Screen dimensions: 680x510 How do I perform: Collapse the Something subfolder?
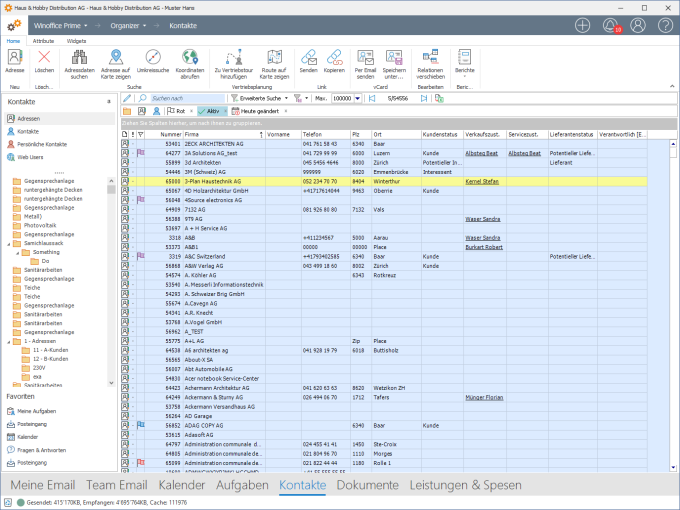[x=18, y=252]
